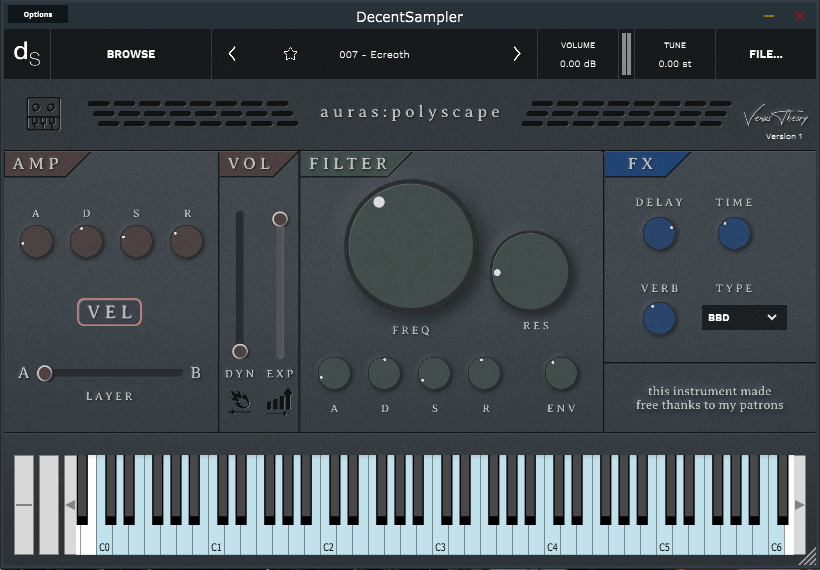This screenshot has height=570, width=820.
Task: Click the modulation wheel strip
Action: pyautogui.click(x=49, y=505)
